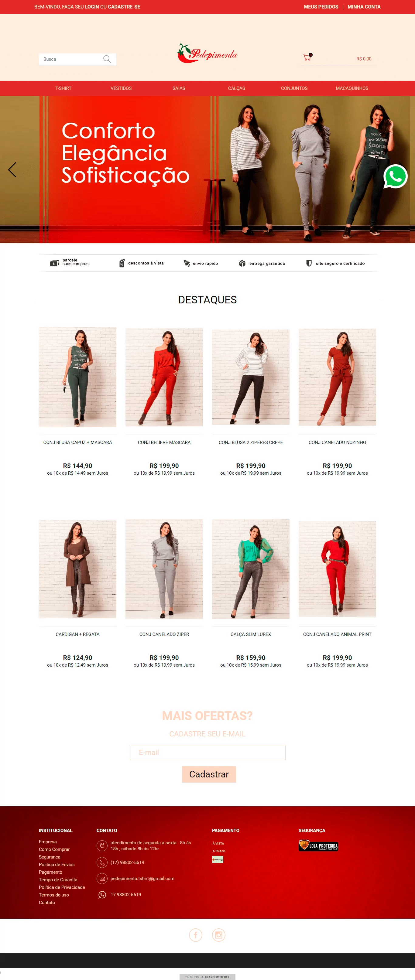
Task: Click the search magnifier icon
Action: pos(107,59)
